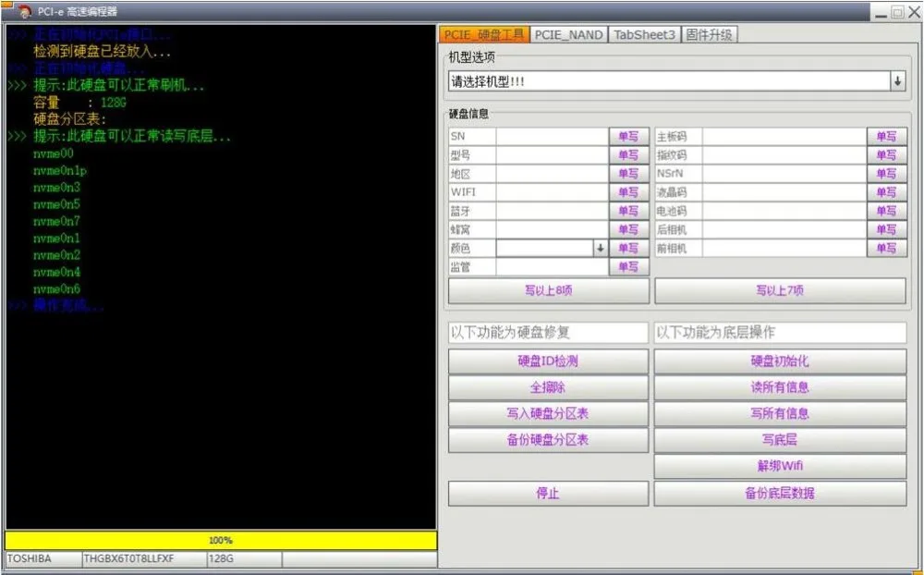Focus the 前相机 input field
Viewport: 924px width, 575px height.
784,249
